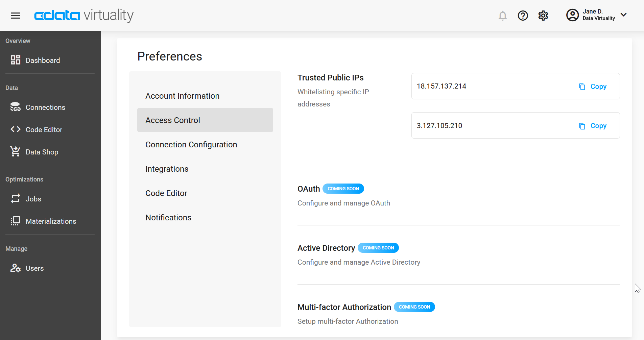This screenshot has width=644, height=340.
Task: Open the notification bell
Action: pyautogui.click(x=503, y=16)
